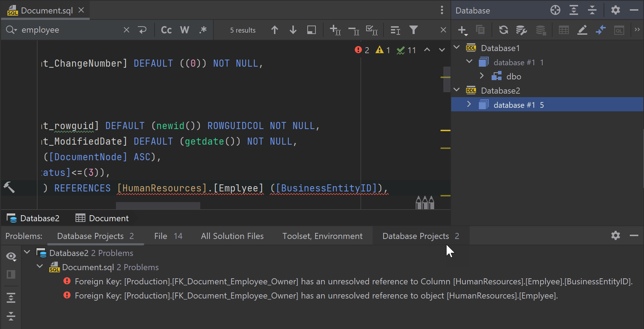
Task: Click the Filter Search Results funnel icon
Action: click(x=413, y=30)
